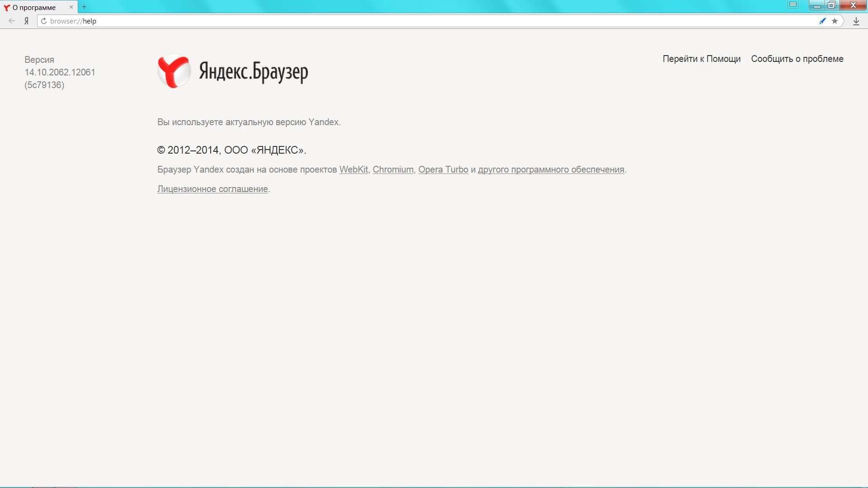Viewport: 868px width, 488px height.
Task: Click the 'Версия' label
Action: coord(39,60)
